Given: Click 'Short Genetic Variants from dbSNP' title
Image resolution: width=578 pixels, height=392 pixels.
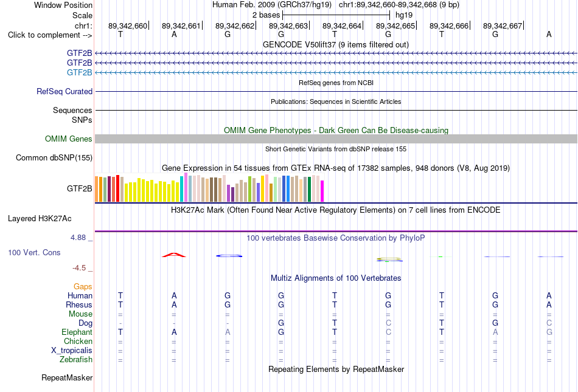Looking at the screenshot, I should [336, 149].
